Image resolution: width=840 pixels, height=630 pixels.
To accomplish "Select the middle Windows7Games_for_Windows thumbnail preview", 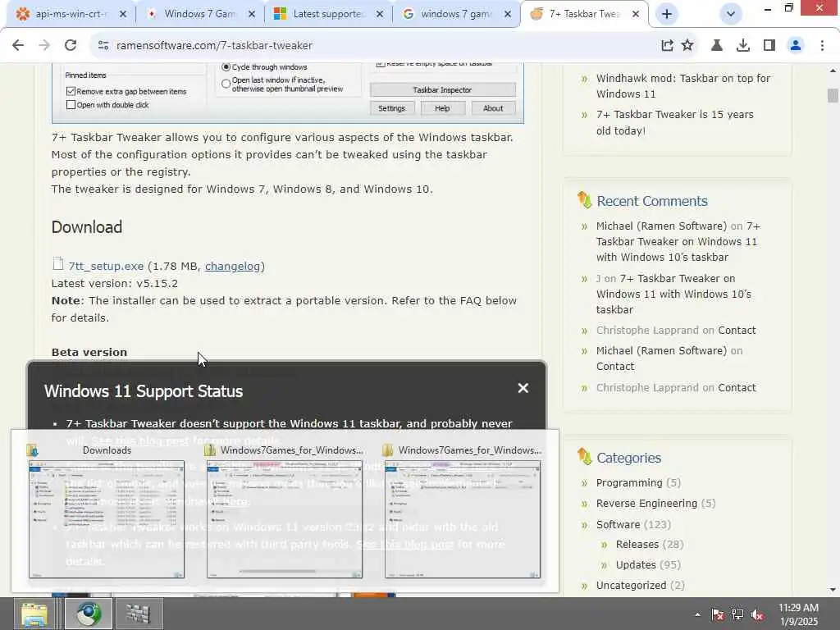I will [285, 519].
